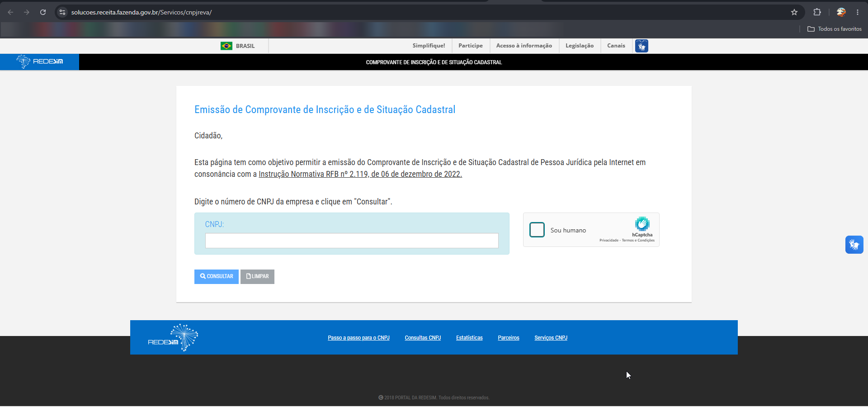Click the browser address bar URL
This screenshot has width=868, height=407.
[142, 12]
